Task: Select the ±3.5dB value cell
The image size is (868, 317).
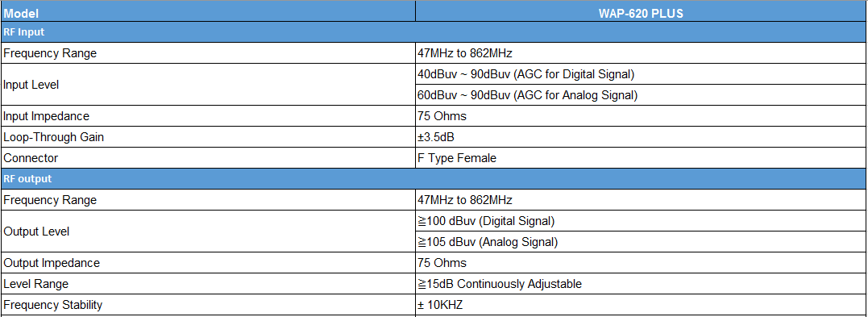Action: pyautogui.click(x=641, y=137)
